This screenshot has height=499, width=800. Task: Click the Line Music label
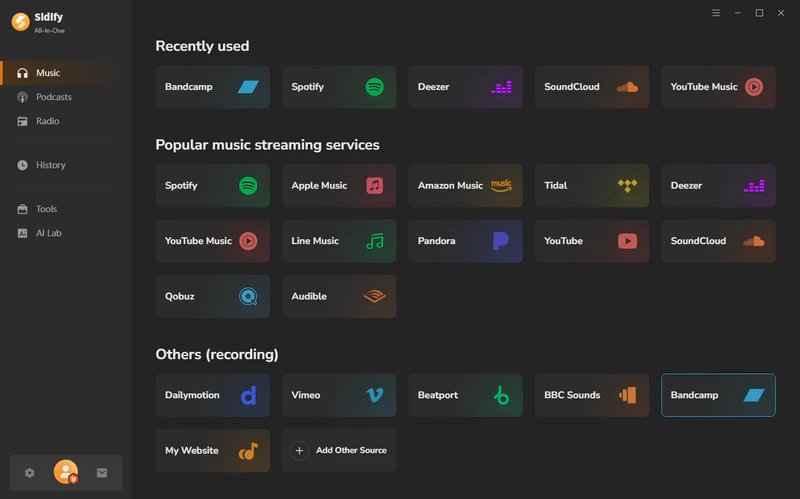click(315, 241)
